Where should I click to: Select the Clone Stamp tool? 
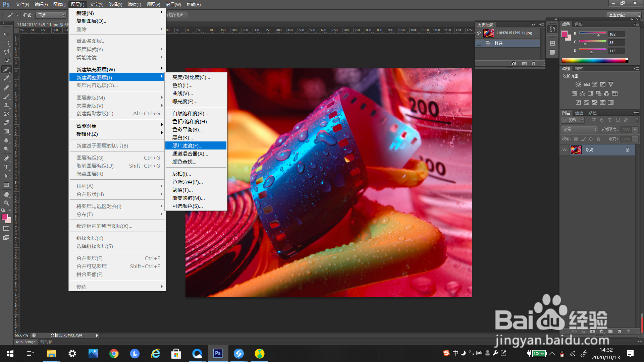pos(6,105)
